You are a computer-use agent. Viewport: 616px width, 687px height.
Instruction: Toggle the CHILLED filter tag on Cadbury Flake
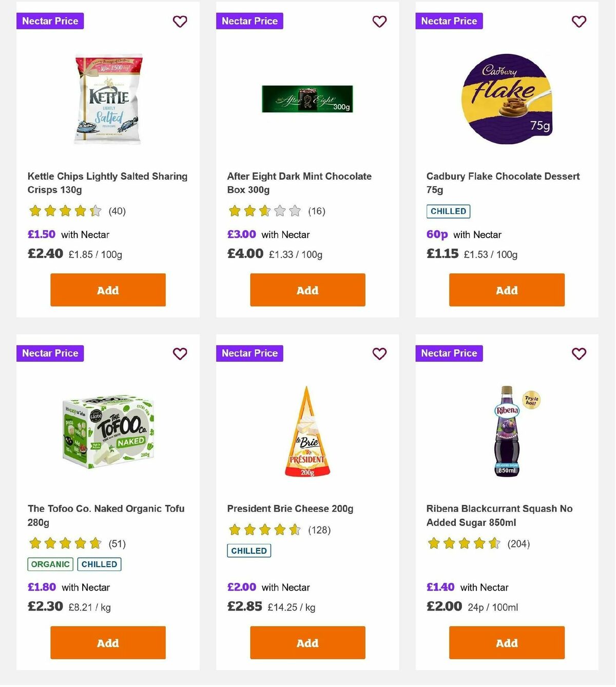[x=448, y=211]
